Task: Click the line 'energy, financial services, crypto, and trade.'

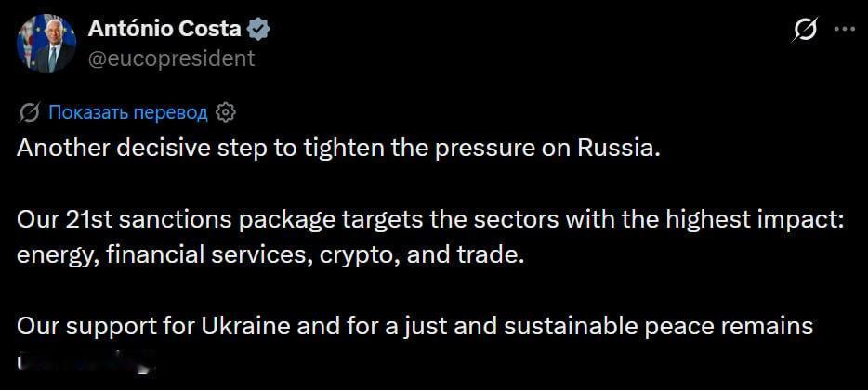Action: [x=270, y=255]
